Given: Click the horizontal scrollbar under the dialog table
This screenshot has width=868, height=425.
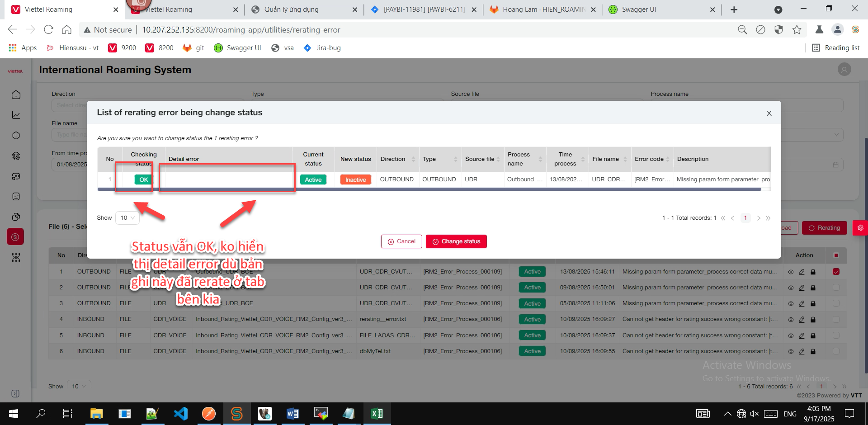Looking at the screenshot, I should 429,189.
